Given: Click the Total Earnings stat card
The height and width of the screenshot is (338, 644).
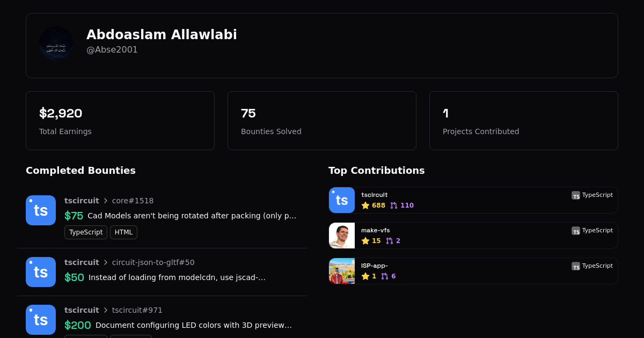Looking at the screenshot, I should pos(120,120).
